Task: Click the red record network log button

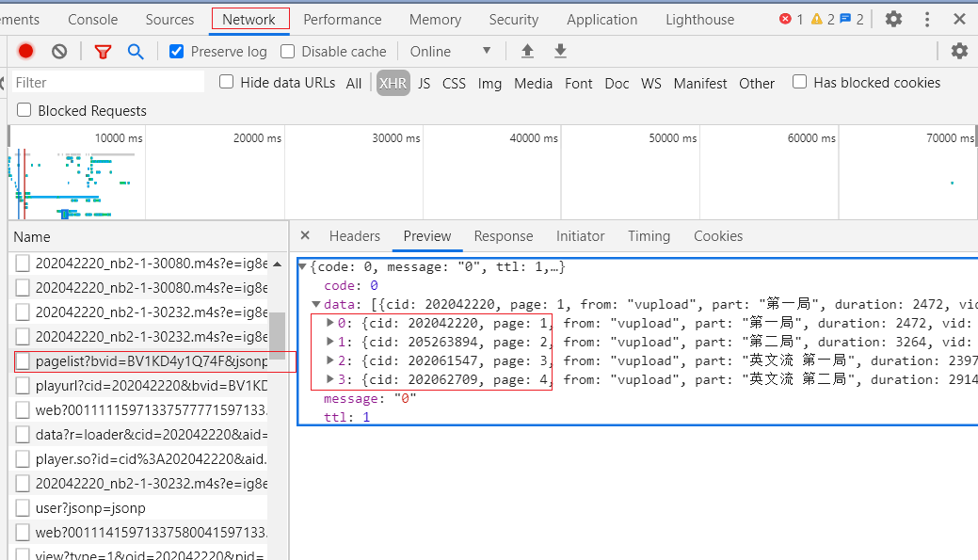Action: pyautogui.click(x=26, y=52)
